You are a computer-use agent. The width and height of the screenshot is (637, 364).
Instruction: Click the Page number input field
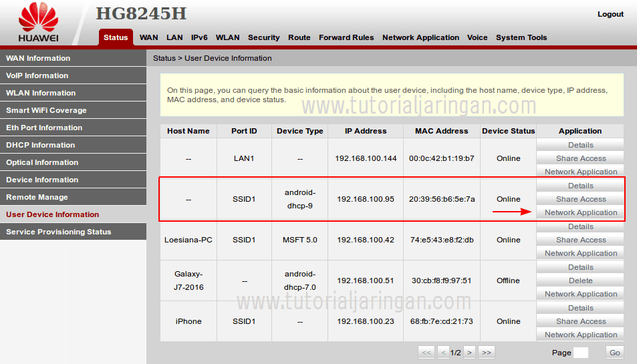[580, 353]
